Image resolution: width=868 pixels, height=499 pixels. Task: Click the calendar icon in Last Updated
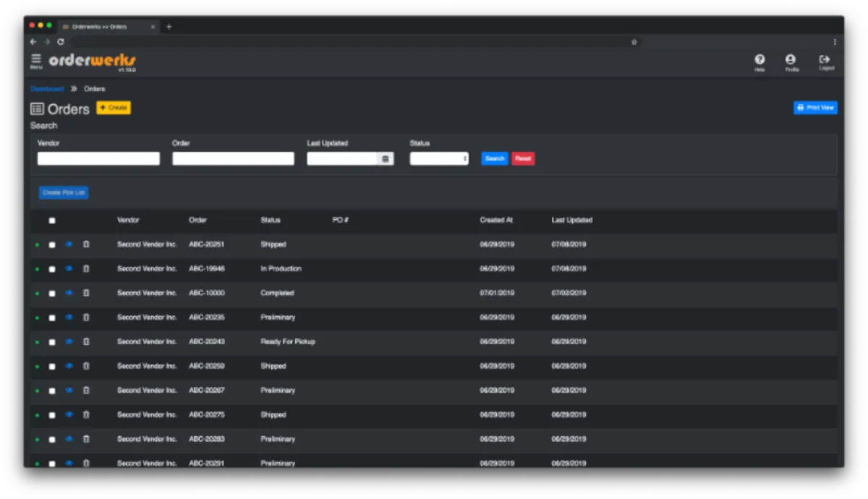pos(386,158)
